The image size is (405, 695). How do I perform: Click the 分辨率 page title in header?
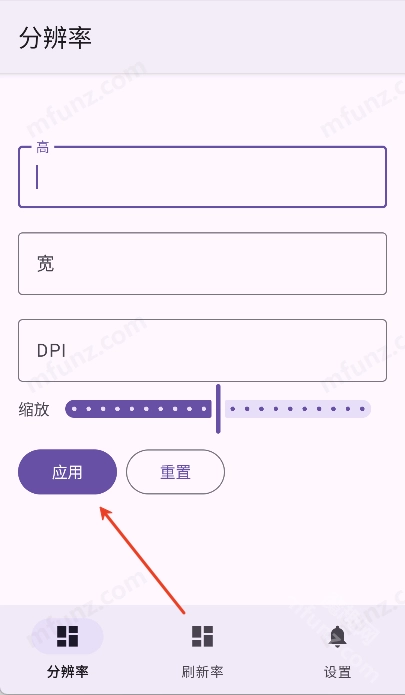55,38
